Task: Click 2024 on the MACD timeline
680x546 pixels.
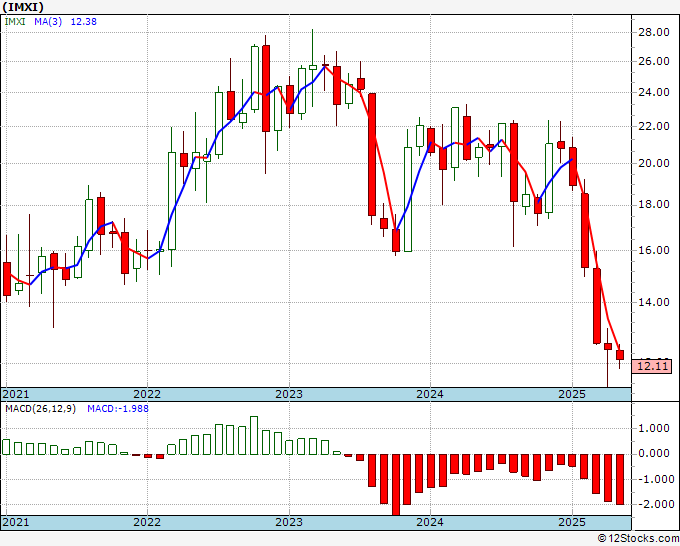Action: [430, 522]
